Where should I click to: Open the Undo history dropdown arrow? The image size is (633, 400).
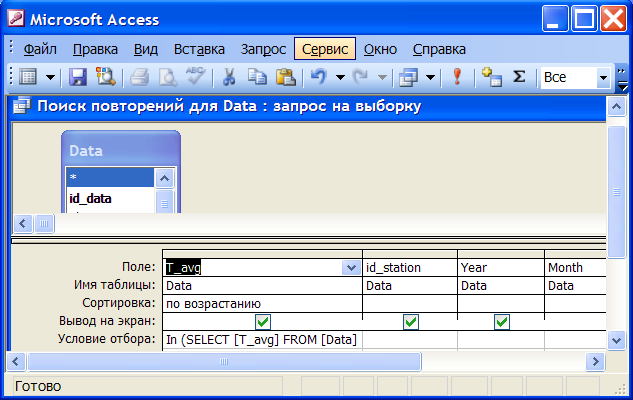[x=340, y=77]
